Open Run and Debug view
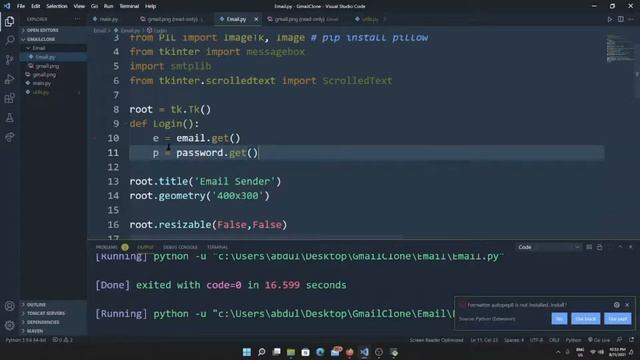This screenshot has width=640, height=360. [9, 79]
